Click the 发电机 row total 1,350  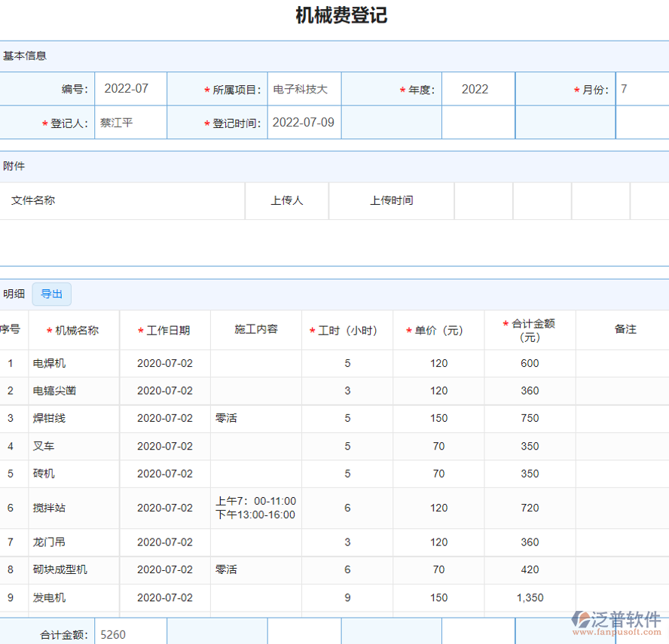(x=530, y=597)
